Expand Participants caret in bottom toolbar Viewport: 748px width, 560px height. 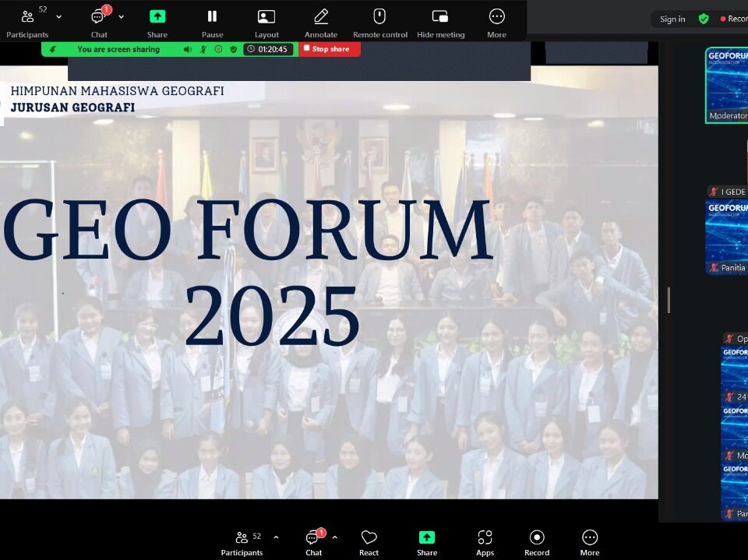pyautogui.click(x=276, y=537)
